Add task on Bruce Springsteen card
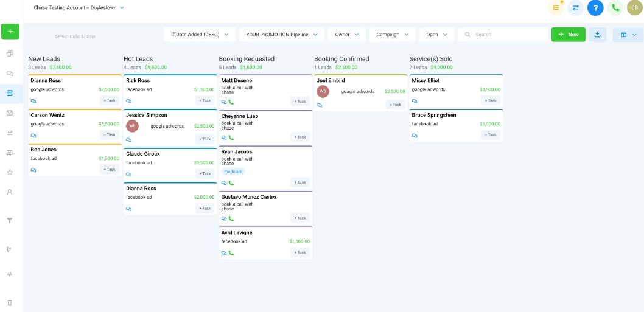Image resolution: width=644 pixels, height=312 pixels. 491,134
